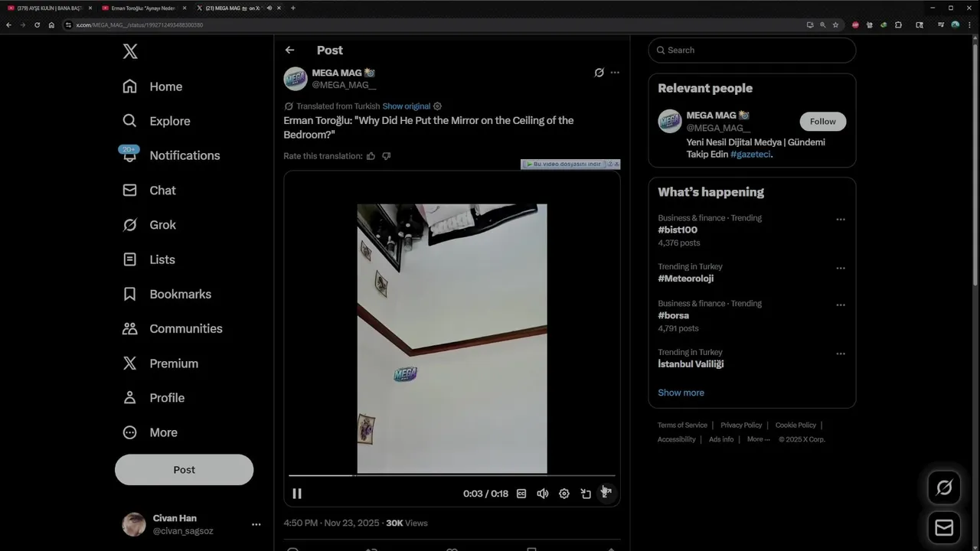Switch to Erman Toroğlu YouTube tab

pyautogui.click(x=144, y=8)
